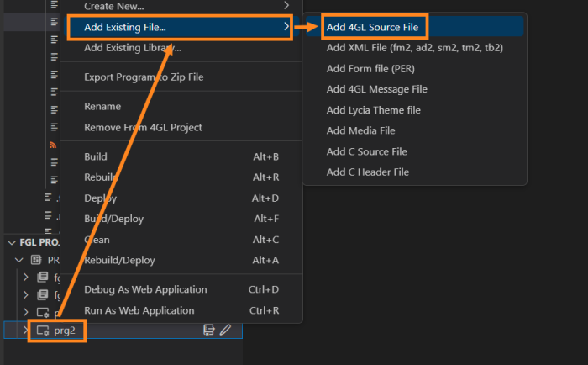588x365 pixels.
Task: Collapse the FGL PROJECTS section
Action: [x=12, y=242]
